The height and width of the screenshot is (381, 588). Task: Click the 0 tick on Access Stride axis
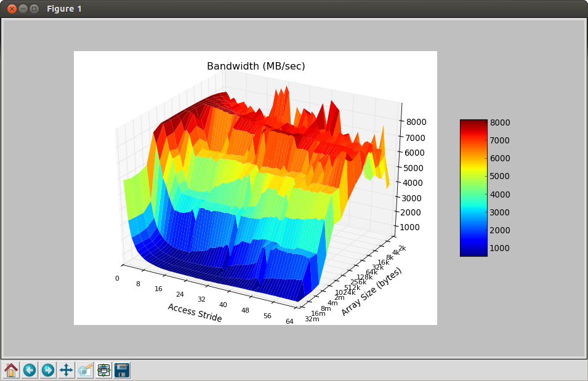click(x=117, y=278)
